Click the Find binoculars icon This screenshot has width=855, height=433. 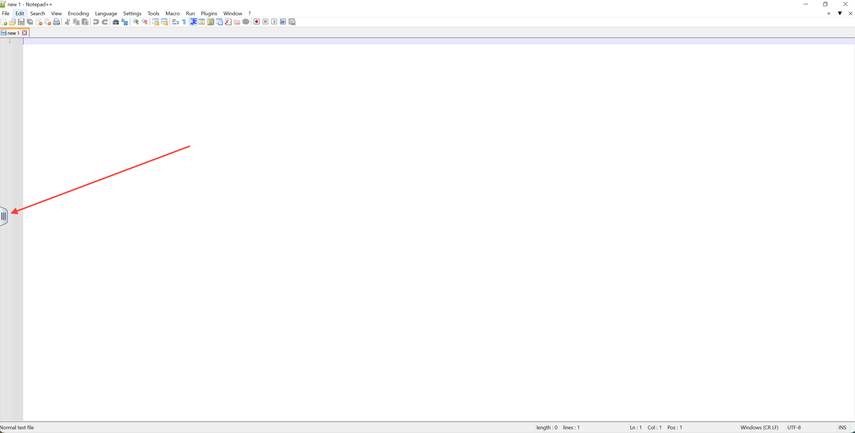(x=116, y=22)
